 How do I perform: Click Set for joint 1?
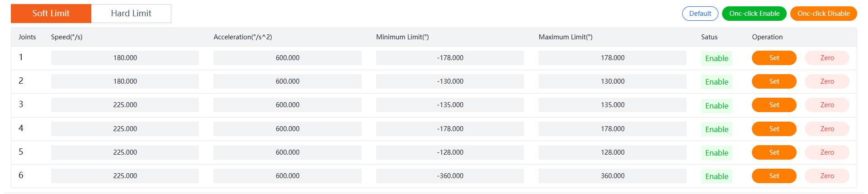coord(774,58)
